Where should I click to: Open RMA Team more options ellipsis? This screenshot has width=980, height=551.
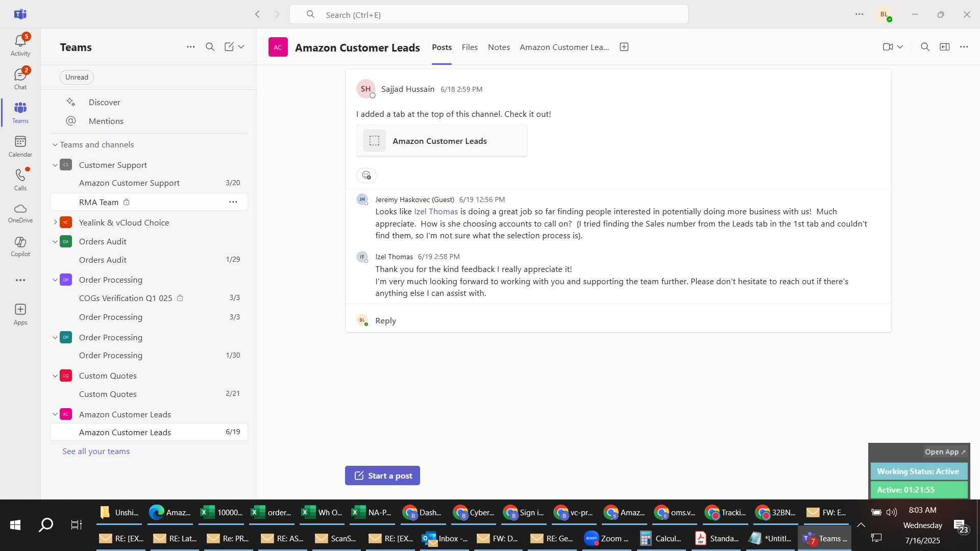point(233,202)
